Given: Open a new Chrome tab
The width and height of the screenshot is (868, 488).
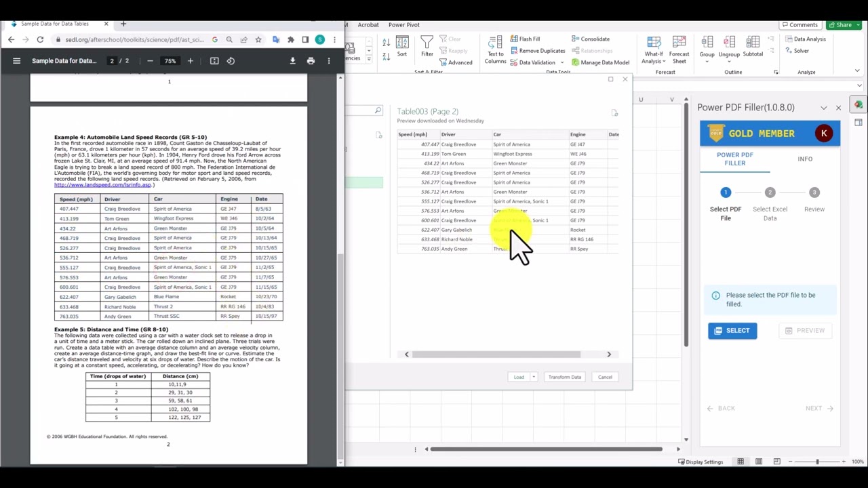Looking at the screenshot, I should point(123,24).
